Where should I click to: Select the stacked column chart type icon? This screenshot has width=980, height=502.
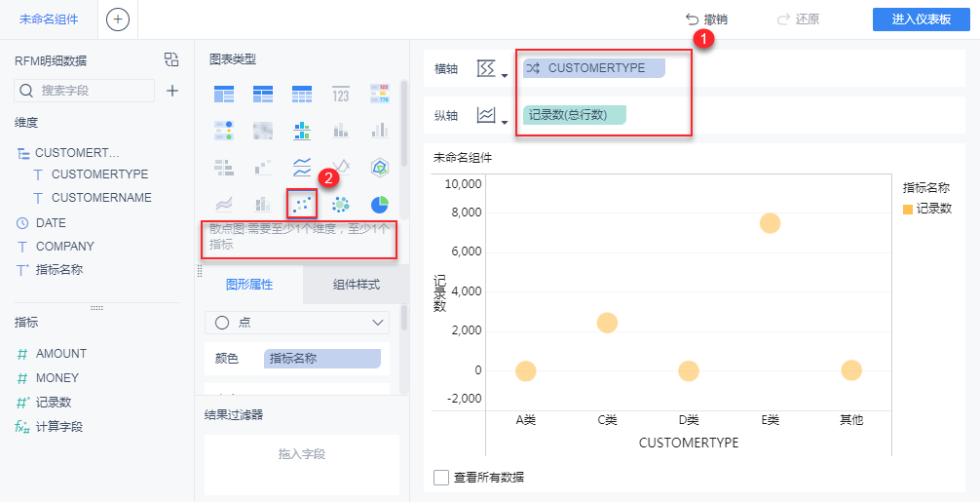coord(341,130)
